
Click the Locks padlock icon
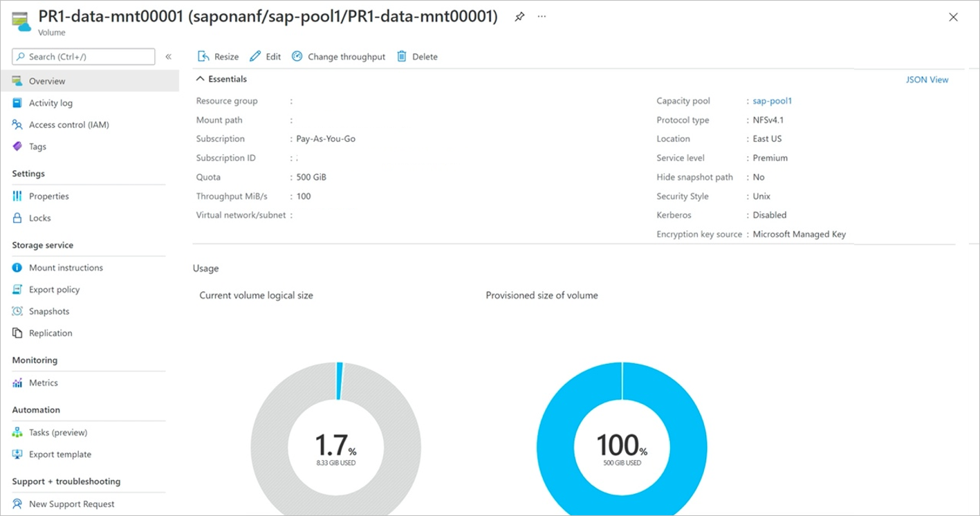pyautogui.click(x=17, y=218)
